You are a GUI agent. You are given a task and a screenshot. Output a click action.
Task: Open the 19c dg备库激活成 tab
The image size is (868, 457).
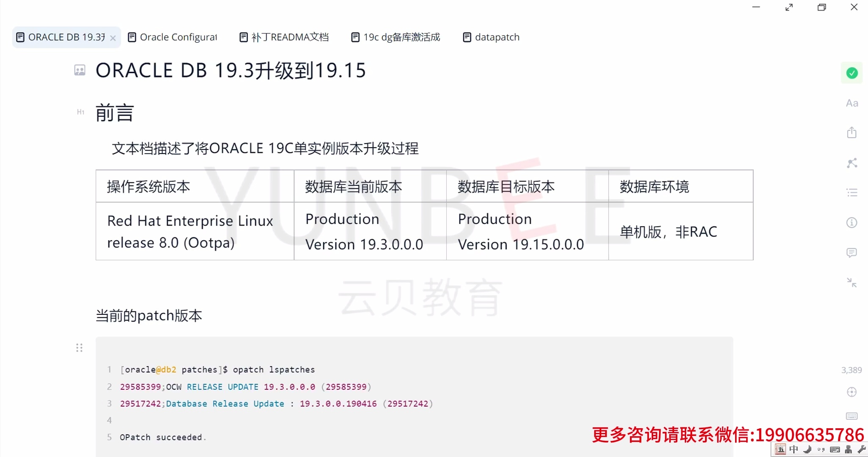click(x=395, y=37)
